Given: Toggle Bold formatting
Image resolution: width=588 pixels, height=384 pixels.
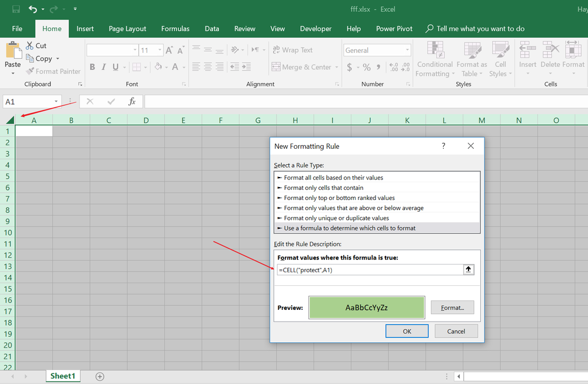Looking at the screenshot, I should 92,67.
